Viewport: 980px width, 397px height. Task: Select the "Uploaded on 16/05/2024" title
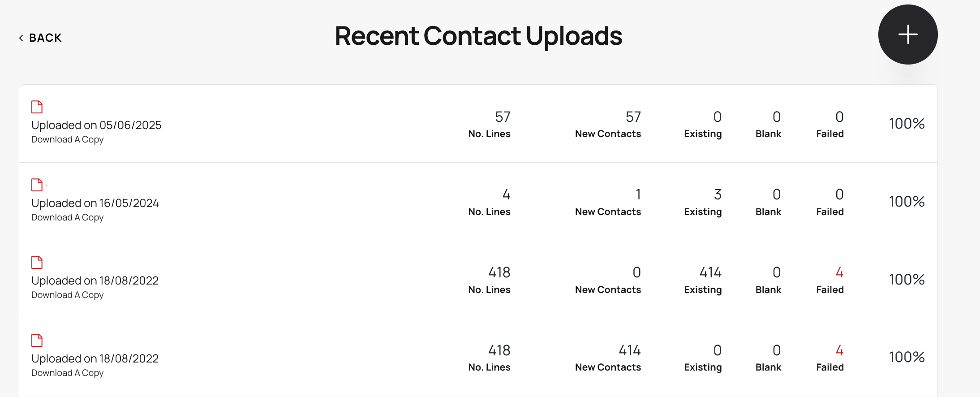[95, 203]
